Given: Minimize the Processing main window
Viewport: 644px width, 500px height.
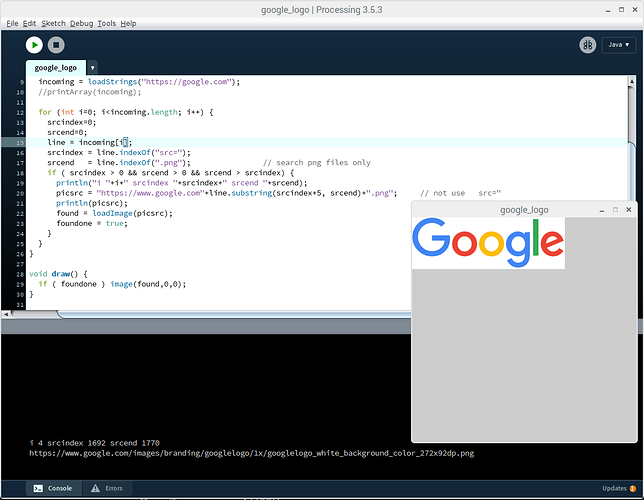Looking at the screenshot, I should click(608, 10).
